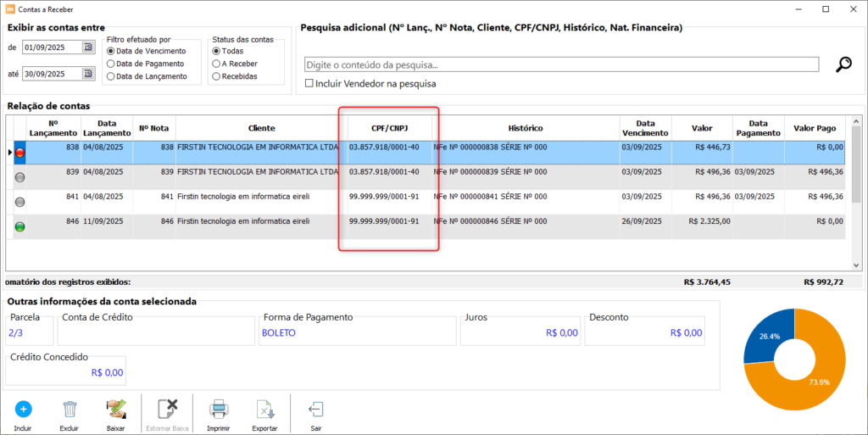Click the additional search text field
This screenshot has height=435, width=868.
pos(561,64)
